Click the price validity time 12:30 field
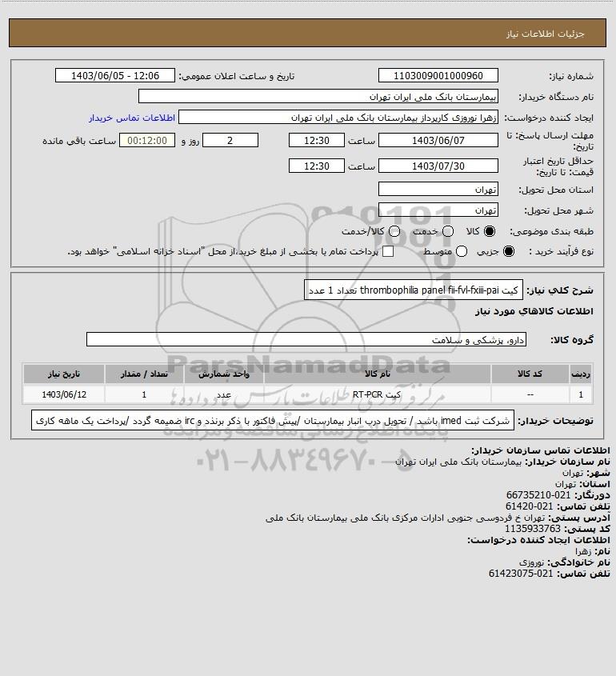 click(x=317, y=166)
